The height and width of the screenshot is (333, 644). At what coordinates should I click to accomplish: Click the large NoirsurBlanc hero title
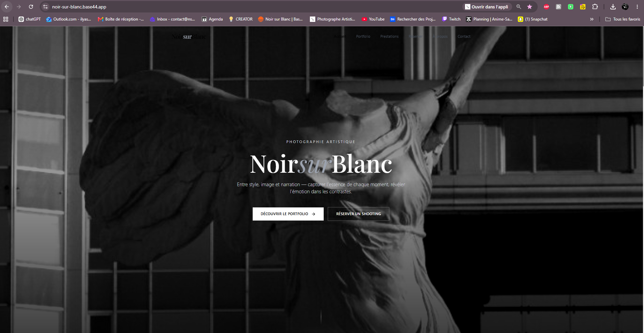(x=321, y=164)
